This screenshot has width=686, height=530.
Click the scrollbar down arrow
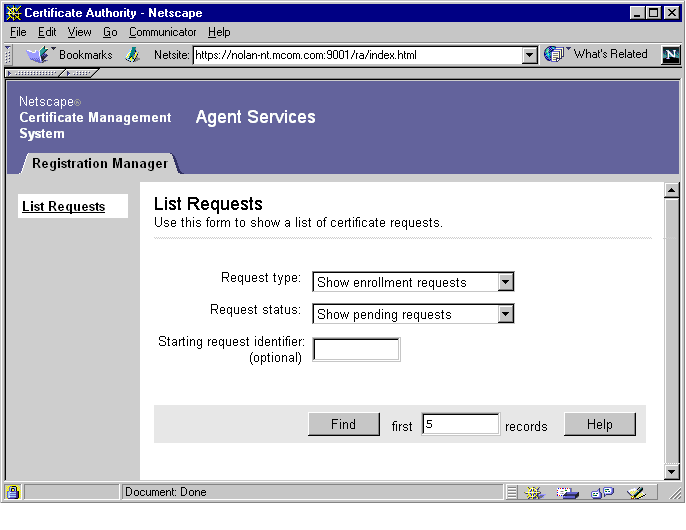[671, 471]
